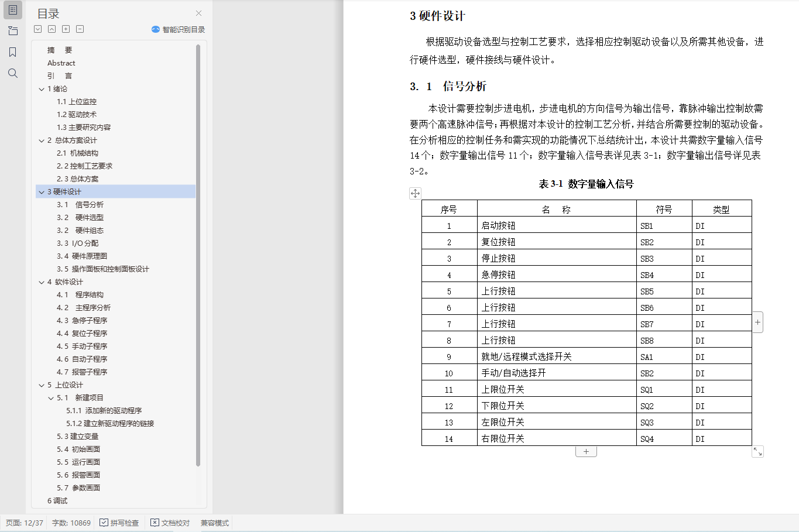This screenshot has width=799, height=532.
Task: Collapse the 5.1 新建项目 outline subsection
Action: pos(51,398)
